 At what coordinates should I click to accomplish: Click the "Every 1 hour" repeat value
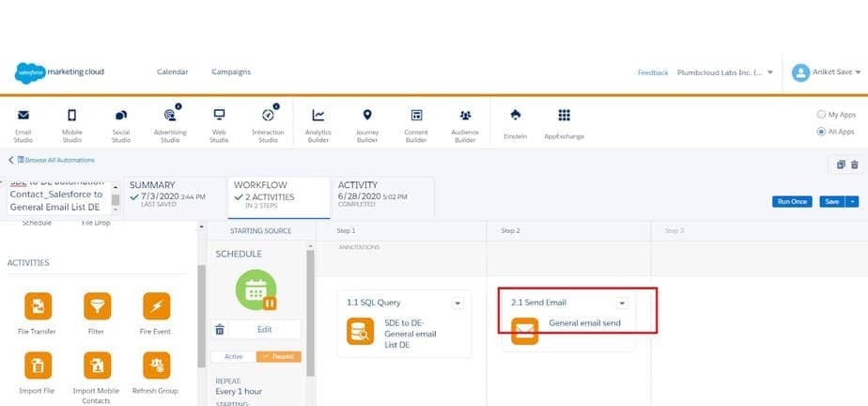click(x=239, y=392)
